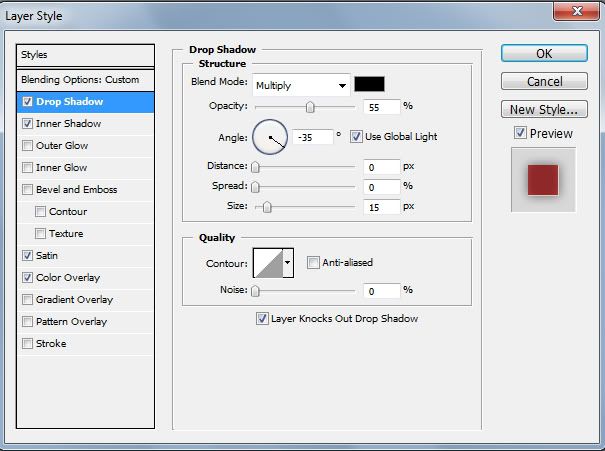Toggle the Preview checkbox

coord(520,134)
